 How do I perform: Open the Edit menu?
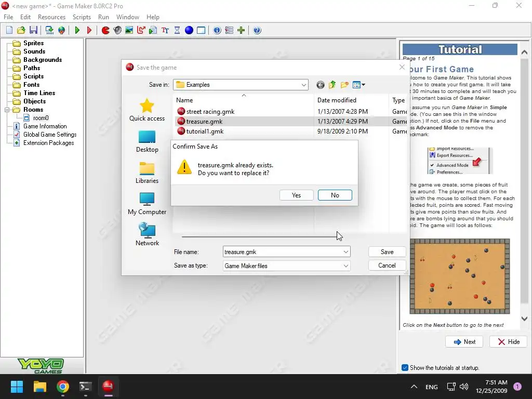click(25, 17)
